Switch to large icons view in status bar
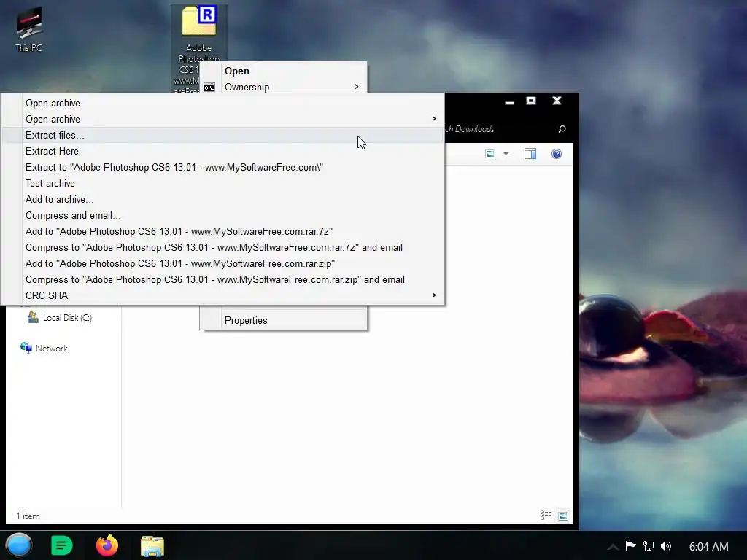The width and height of the screenshot is (747, 560). point(563,516)
